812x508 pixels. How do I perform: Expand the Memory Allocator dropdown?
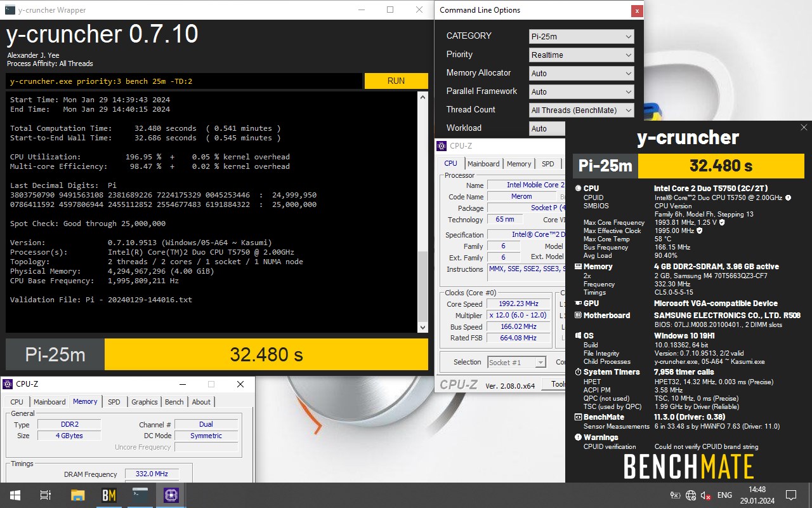click(x=581, y=73)
